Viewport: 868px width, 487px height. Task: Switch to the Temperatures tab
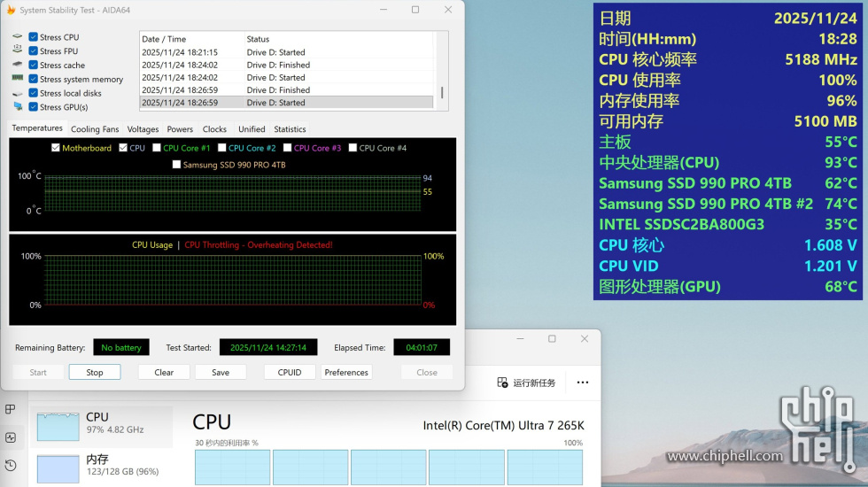coord(37,128)
